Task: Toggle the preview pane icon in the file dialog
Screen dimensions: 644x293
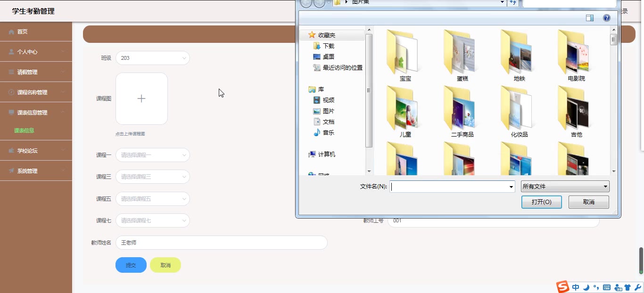Action: click(590, 18)
